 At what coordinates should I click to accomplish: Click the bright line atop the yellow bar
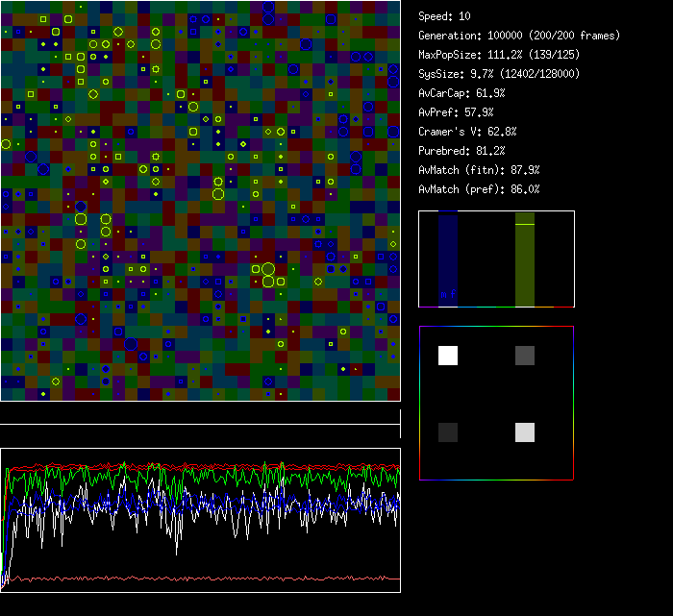525,224
